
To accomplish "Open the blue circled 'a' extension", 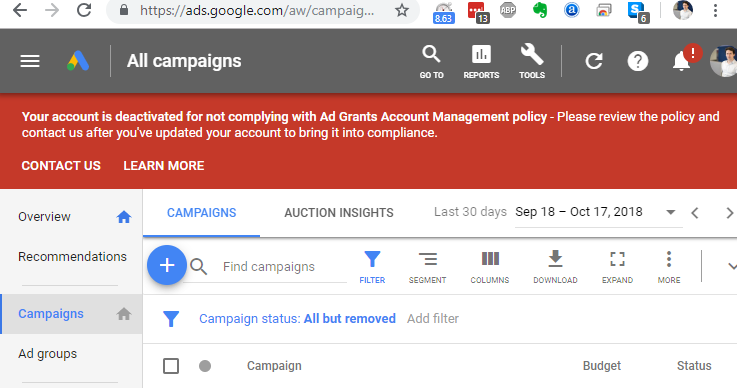I will pos(572,10).
